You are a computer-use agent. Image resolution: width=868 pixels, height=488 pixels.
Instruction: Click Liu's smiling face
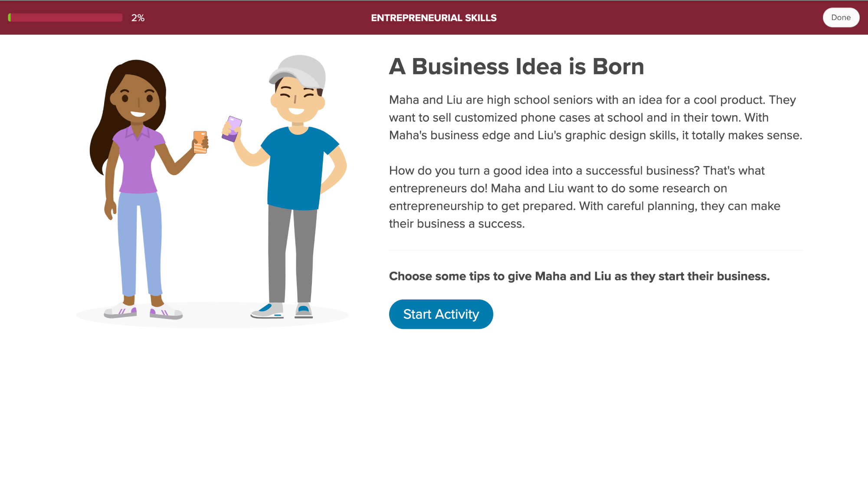coord(297,100)
